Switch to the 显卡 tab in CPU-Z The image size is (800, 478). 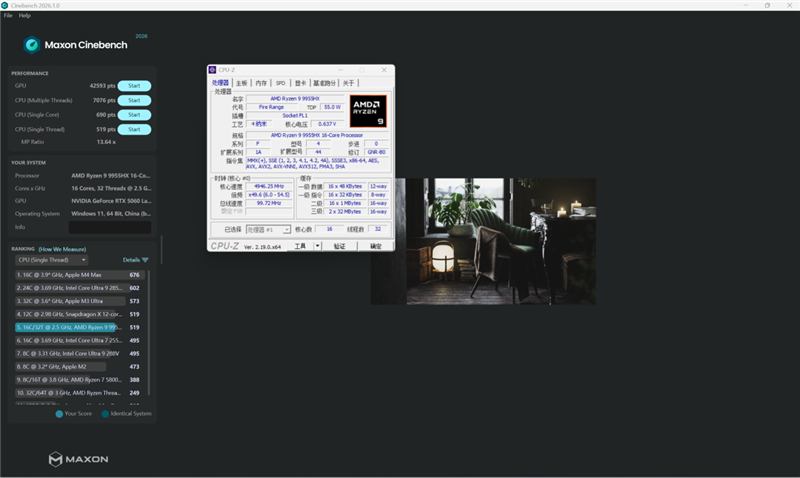click(x=301, y=83)
